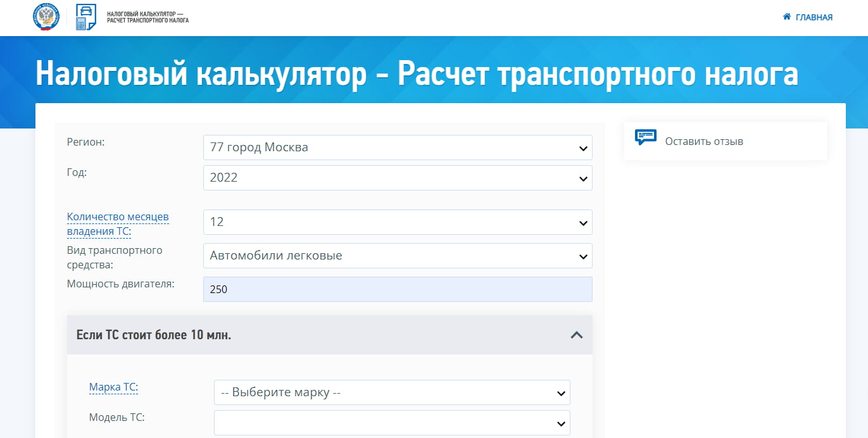Click 'Оставить отзыв' to leave feedback

tap(703, 141)
